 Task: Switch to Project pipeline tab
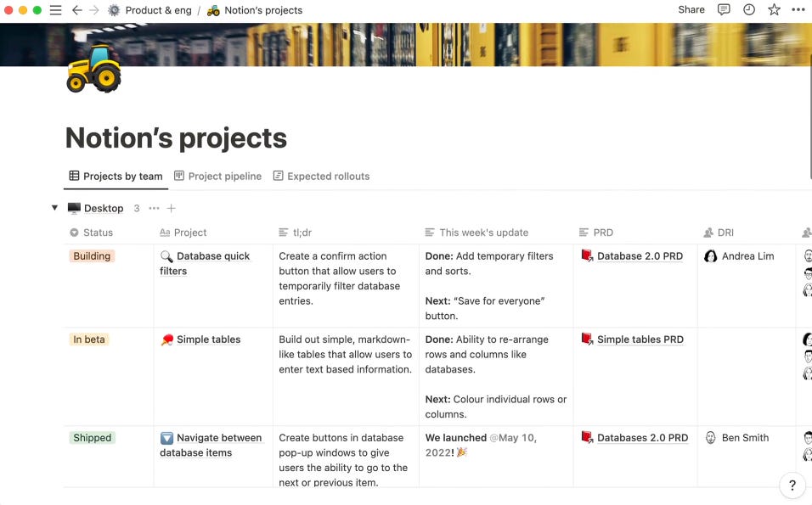pyautogui.click(x=217, y=176)
